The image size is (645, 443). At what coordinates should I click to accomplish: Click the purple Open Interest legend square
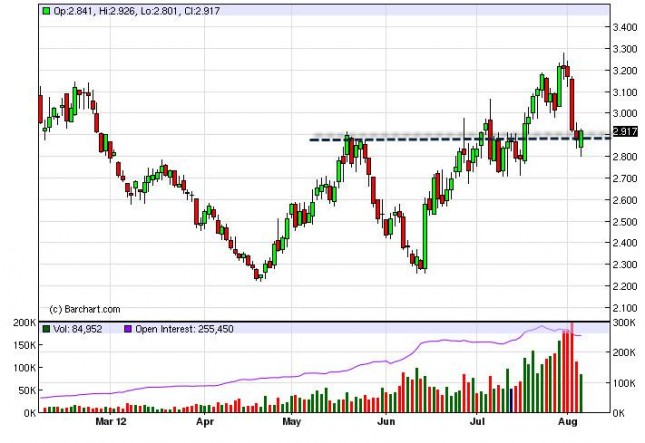128,329
